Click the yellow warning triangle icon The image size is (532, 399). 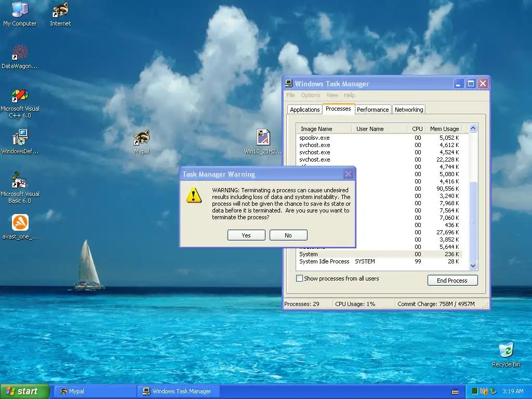[194, 195]
